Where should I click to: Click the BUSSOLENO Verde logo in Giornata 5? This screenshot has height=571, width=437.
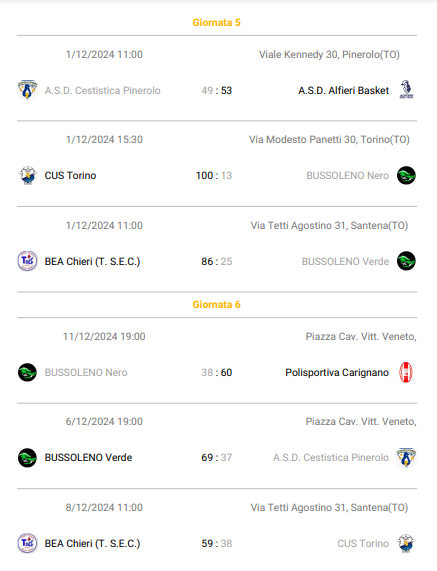pos(406,261)
